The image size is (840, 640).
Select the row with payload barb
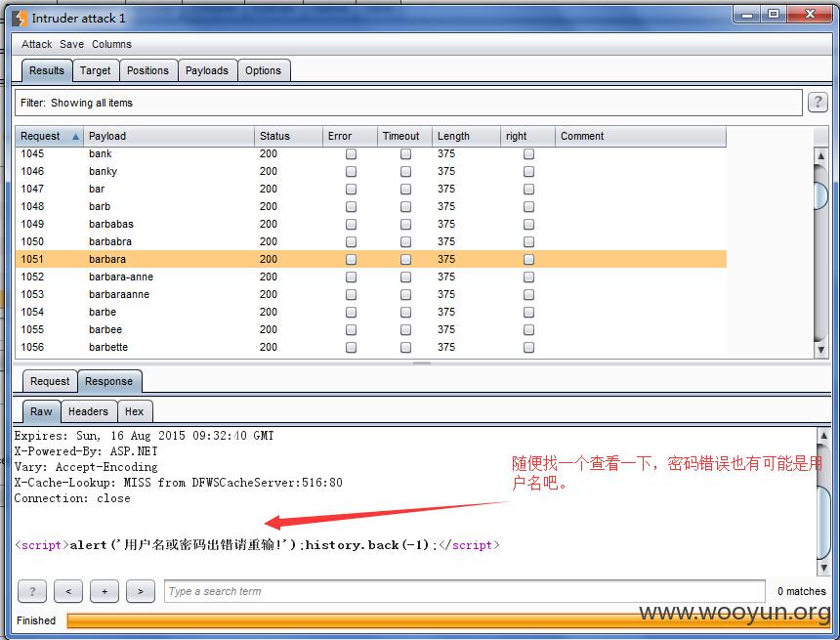click(x=371, y=206)
